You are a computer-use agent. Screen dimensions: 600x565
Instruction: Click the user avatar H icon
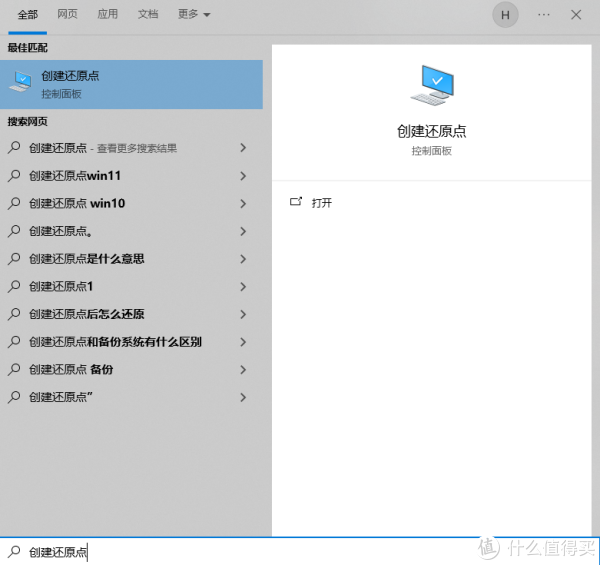click(505, 15)
